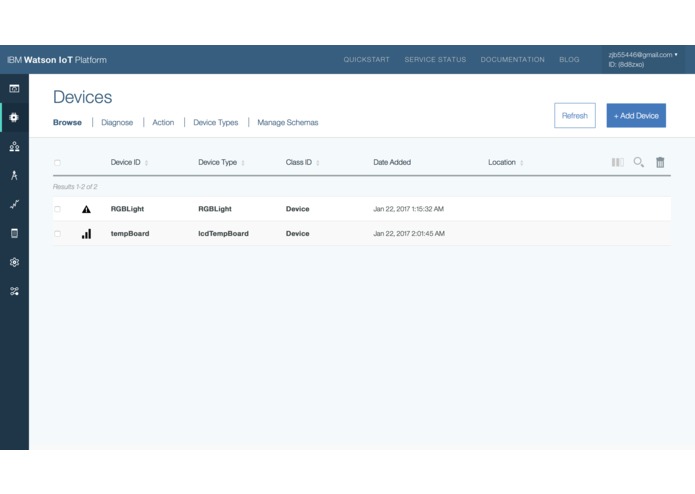Open the RGBLight device ID
695x494 pixels.
127,209
